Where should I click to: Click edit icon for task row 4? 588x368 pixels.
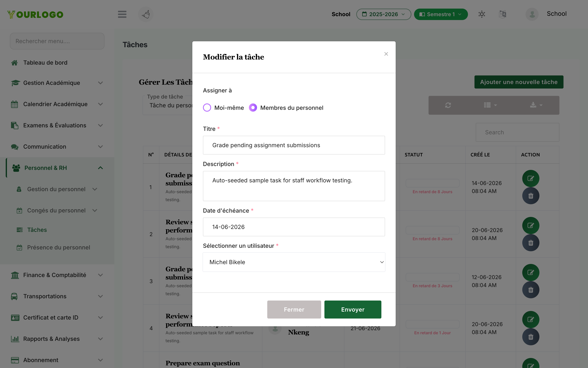(531, 320)
